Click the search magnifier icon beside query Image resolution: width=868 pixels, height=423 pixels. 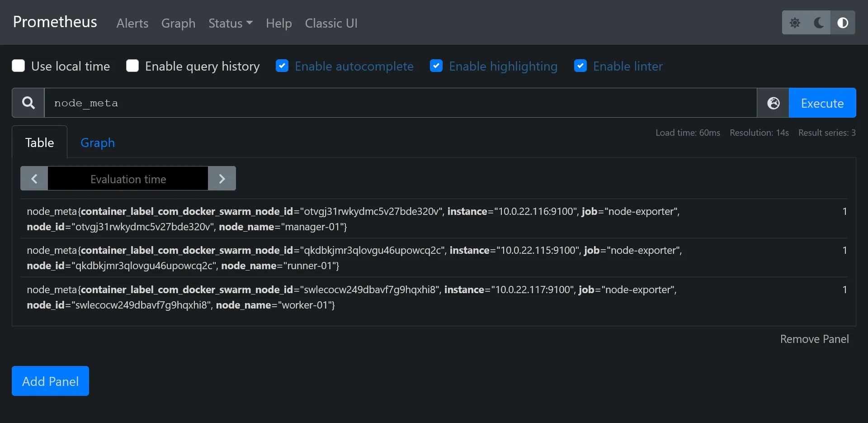(x=28, y=103)
